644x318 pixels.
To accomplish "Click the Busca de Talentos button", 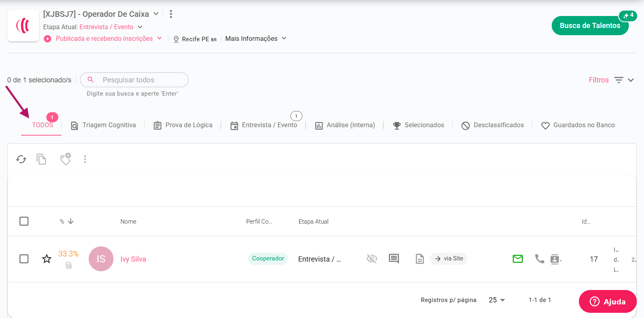I will (x=590, y=26).
